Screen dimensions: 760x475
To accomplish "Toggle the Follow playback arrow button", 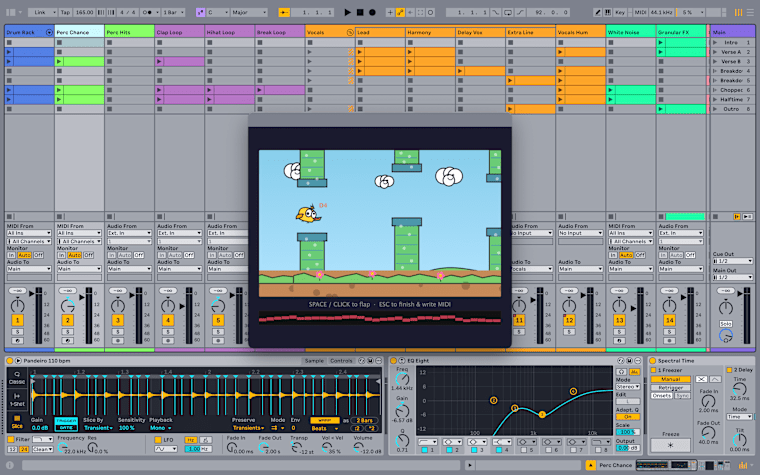I will (285, 12).
